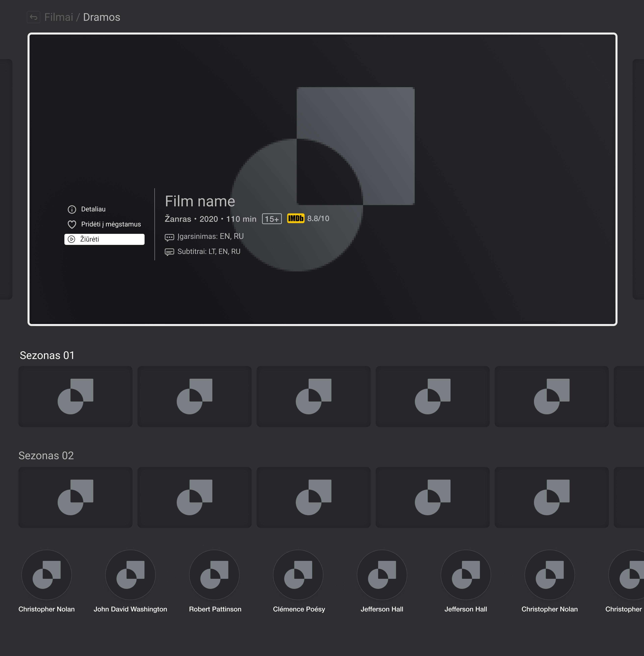Click the IMDb logo badge
The image size is (644, 656).
click(x=296, y=218)
